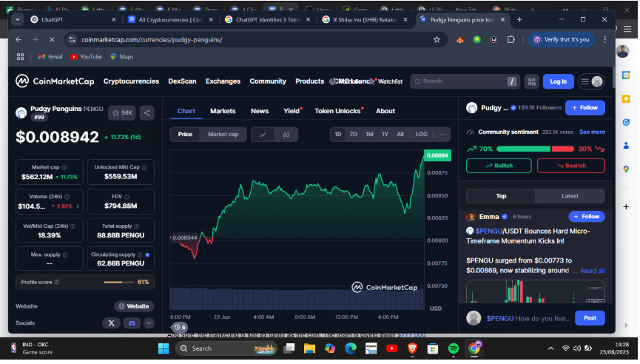The height and width of the screenshot is (364, 640).
Task: Go back to previous page
Action: 18,40
